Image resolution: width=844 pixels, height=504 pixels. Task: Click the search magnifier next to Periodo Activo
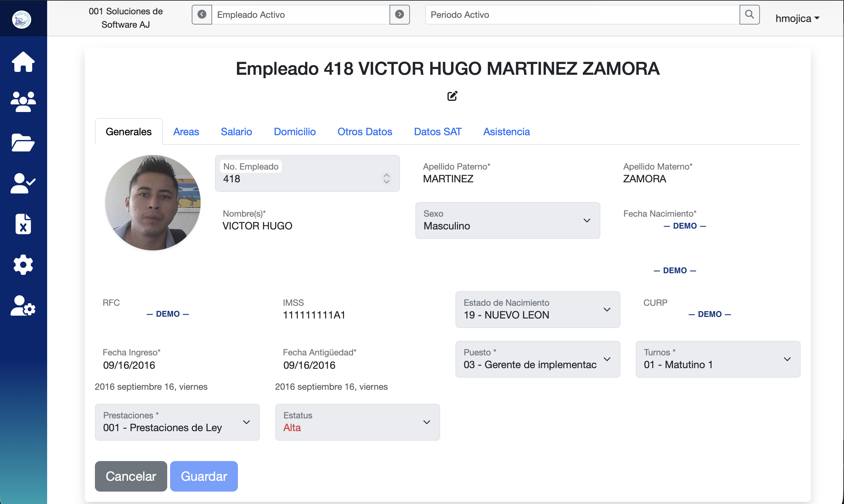pyautogui.click(x=750, y=15)
